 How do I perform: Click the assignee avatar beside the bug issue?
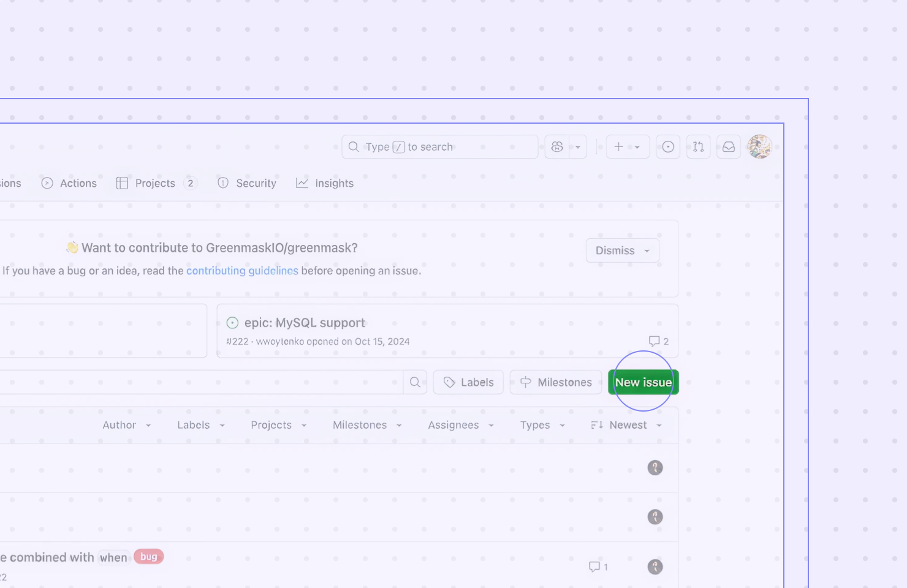[655, 567]
